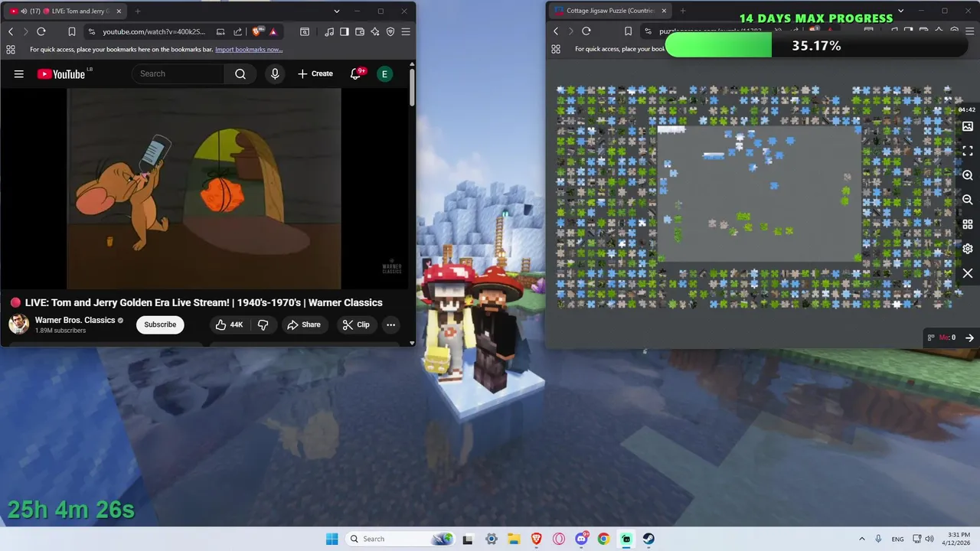Zoom out on the jigsaw puzzle
The height and width of the screenshot is (551, 980).
(968, 200)
